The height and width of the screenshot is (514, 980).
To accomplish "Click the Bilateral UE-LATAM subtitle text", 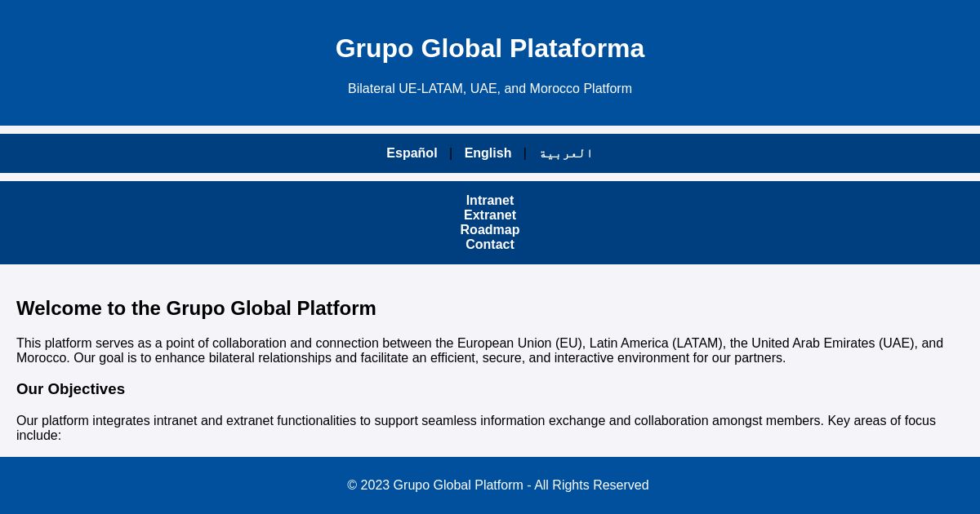I will tap(490, 89).
